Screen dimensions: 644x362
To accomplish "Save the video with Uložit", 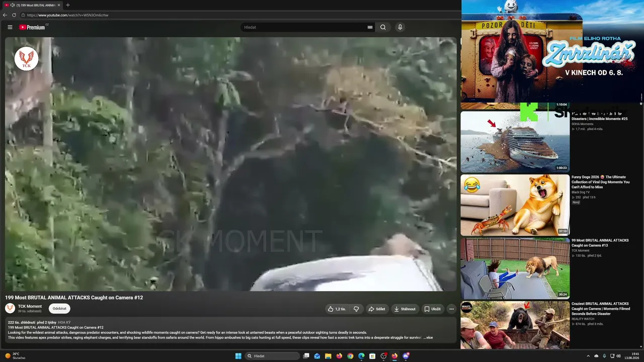I will point(432,309).
